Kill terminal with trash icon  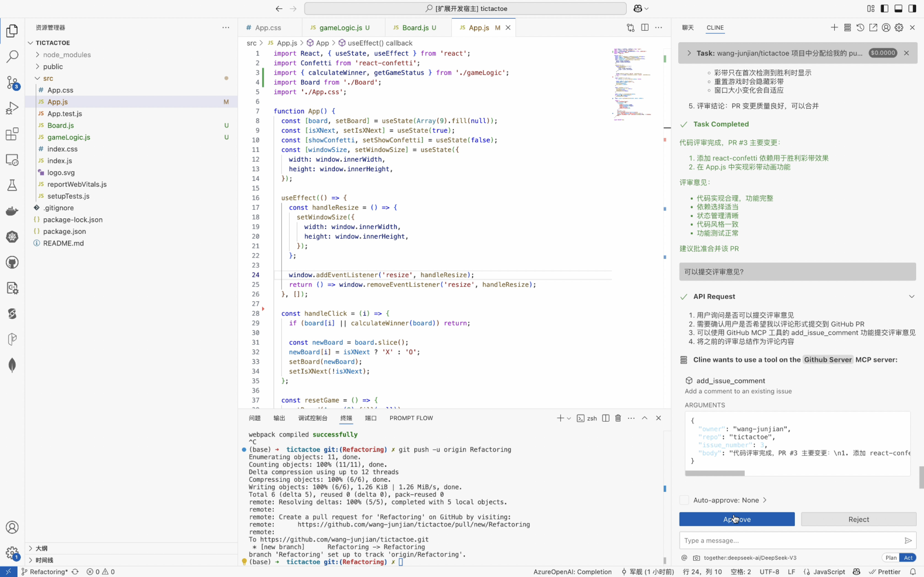pyautogui.click(x=618, y=418)
